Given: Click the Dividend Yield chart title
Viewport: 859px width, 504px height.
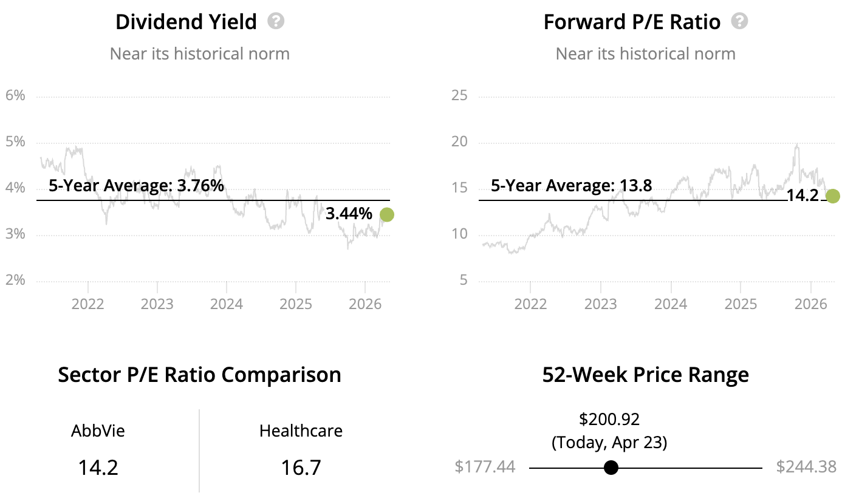Looking at the screenshot, I should (186, 22).
